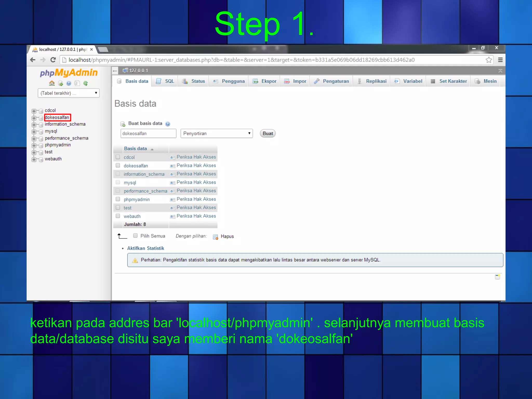This screenshot has width=532, height=399.
Task: Open a new browser tab
Action: pyautogui.click(x=103, y=49)
